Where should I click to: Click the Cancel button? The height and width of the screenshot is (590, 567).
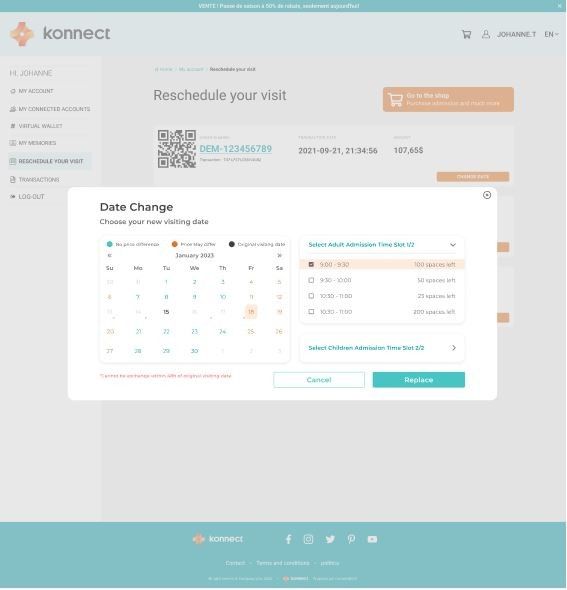(x=319, y=380)
